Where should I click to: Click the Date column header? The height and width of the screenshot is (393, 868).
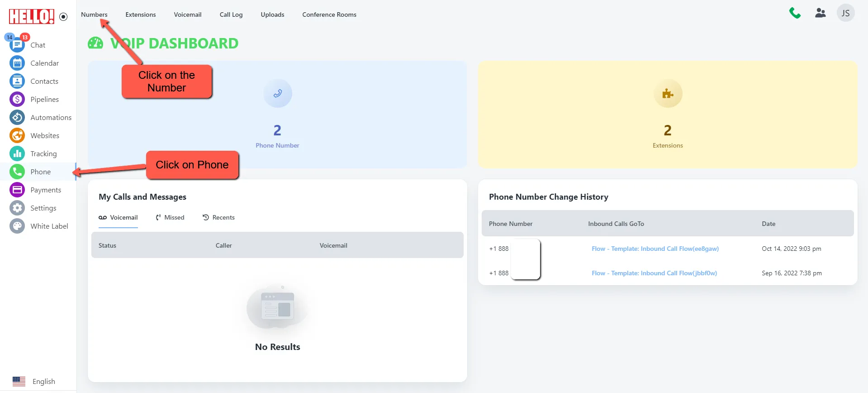(768, 224)
